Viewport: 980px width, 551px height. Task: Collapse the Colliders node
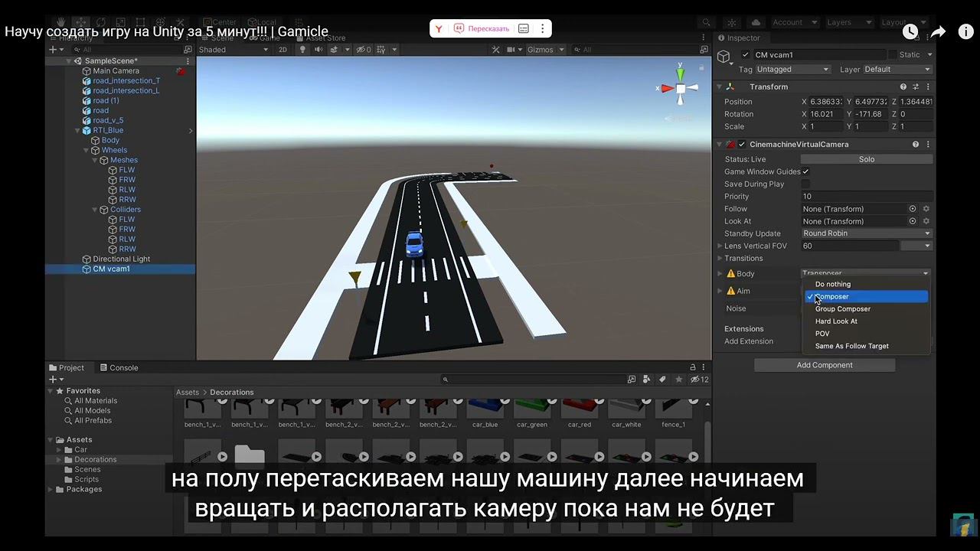[x=95, y=209]
